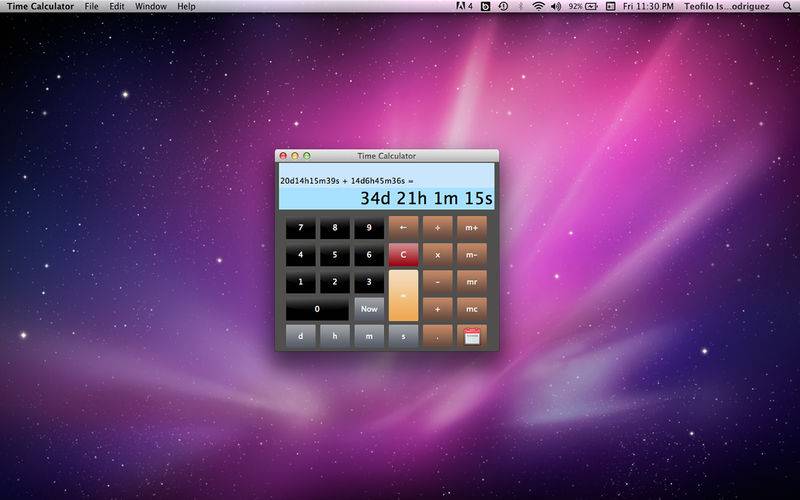800x500 pixels.
Task: Open the Window menu
Action: [x=151, y=6]
